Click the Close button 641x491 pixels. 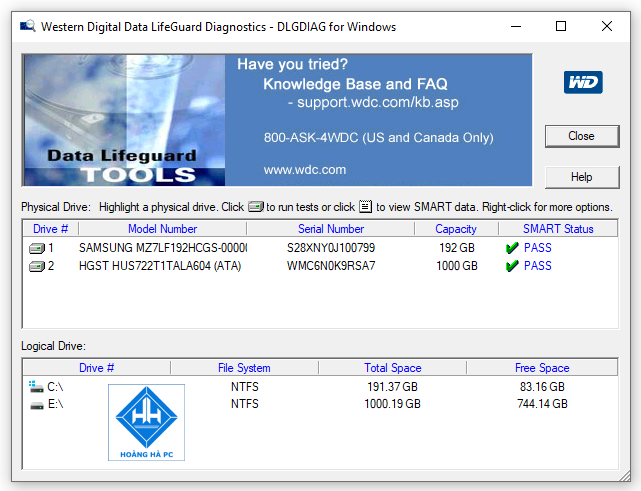[x=582, y=136]
